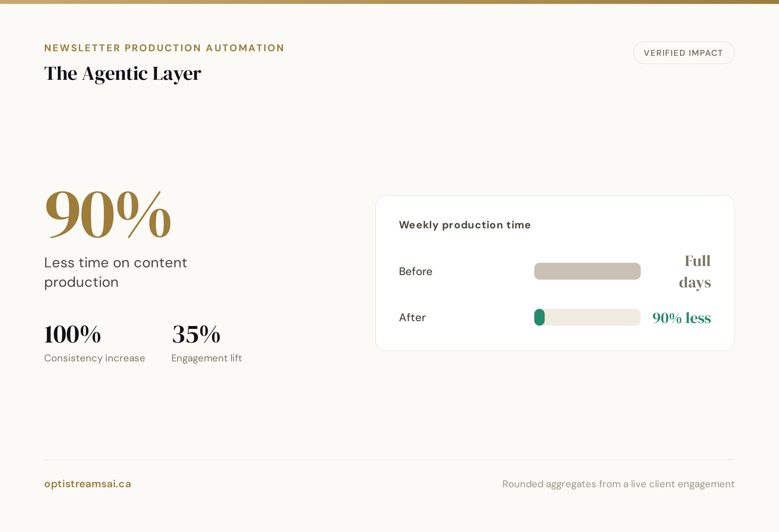This screenshot has width=779, height=532.
Task: Click the Before progress bar
Action: point(587,271)
